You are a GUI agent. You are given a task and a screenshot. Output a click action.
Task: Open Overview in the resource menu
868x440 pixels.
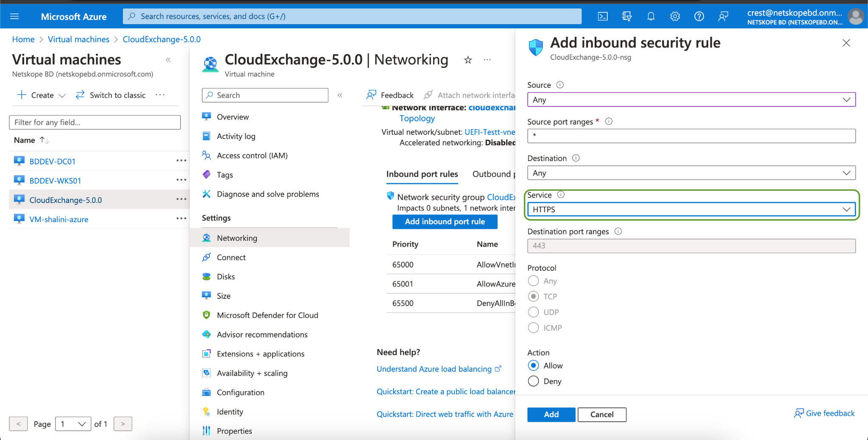(x=233, y=117)
